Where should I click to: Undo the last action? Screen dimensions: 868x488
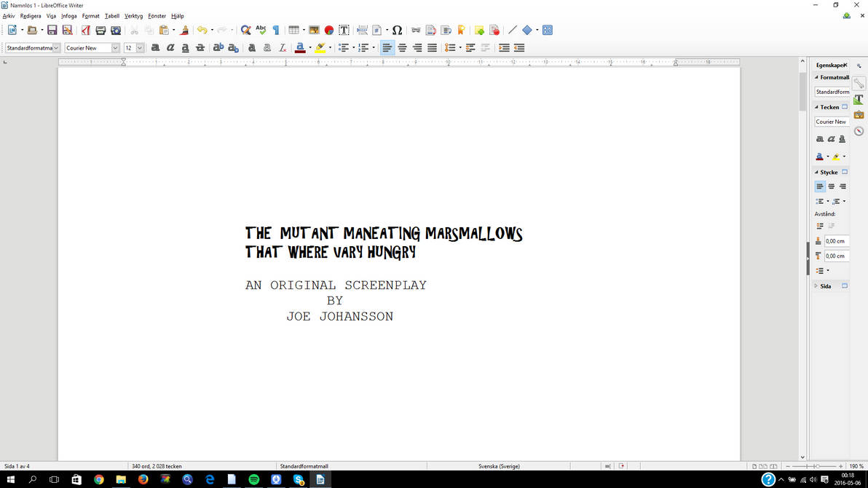[202, 30]
